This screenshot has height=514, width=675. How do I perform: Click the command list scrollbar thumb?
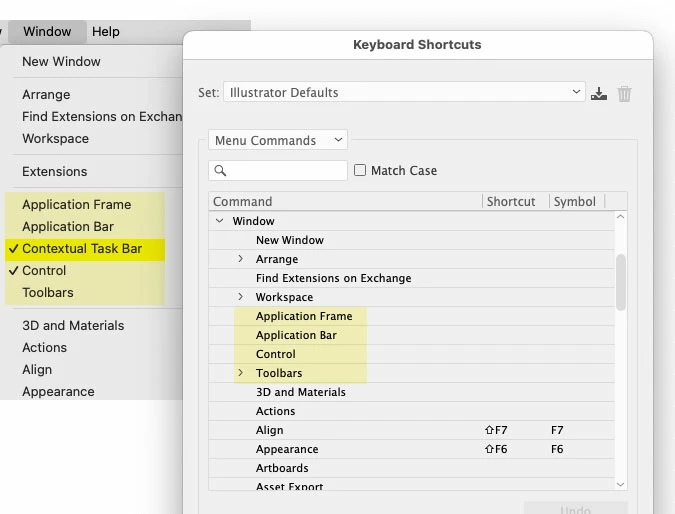[x=620, y=282]
